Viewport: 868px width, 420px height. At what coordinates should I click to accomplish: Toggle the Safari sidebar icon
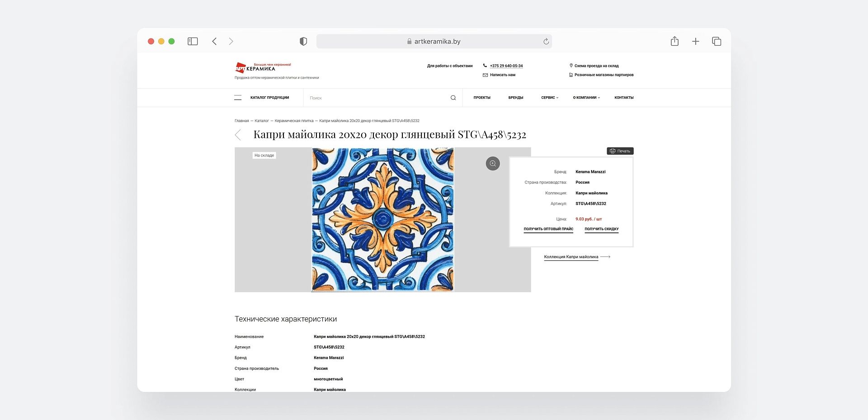pos(193,41)
